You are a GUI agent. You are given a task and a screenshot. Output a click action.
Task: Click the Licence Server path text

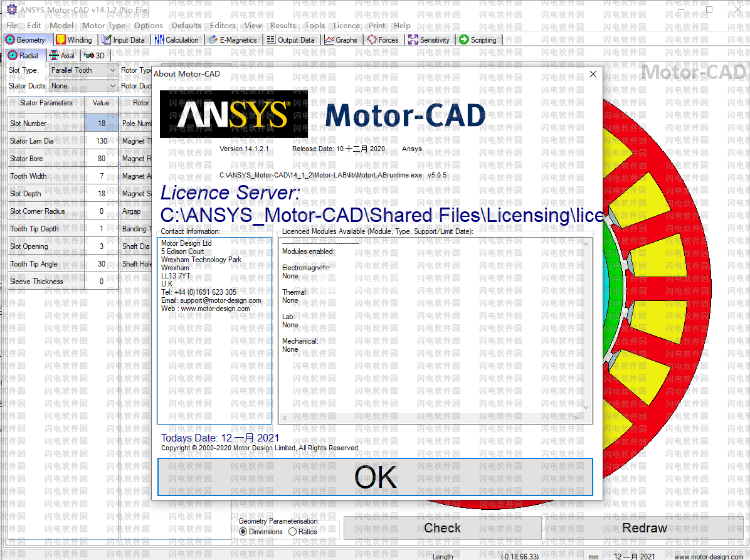tap(381, 215)
